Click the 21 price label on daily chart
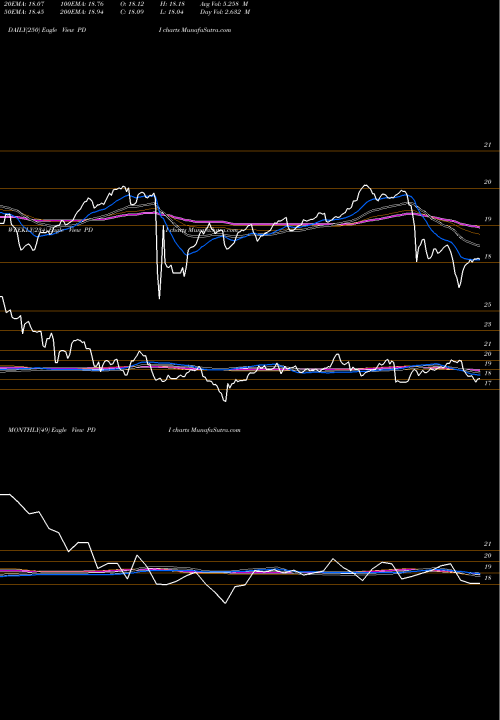The width and height of the screenshot is (500, 720). [488, 145]
